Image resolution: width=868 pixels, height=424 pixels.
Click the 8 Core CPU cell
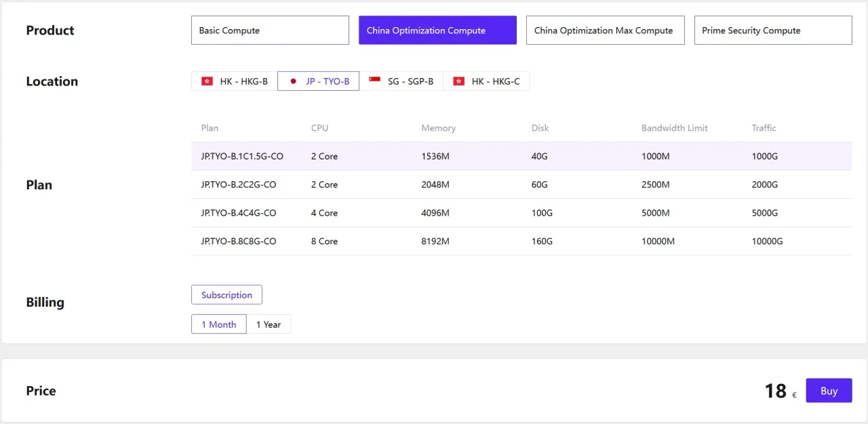[x=324, y=242]
